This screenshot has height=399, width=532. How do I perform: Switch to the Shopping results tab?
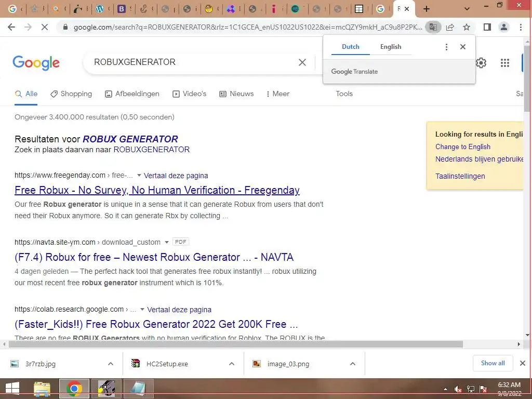pos(71,94)
